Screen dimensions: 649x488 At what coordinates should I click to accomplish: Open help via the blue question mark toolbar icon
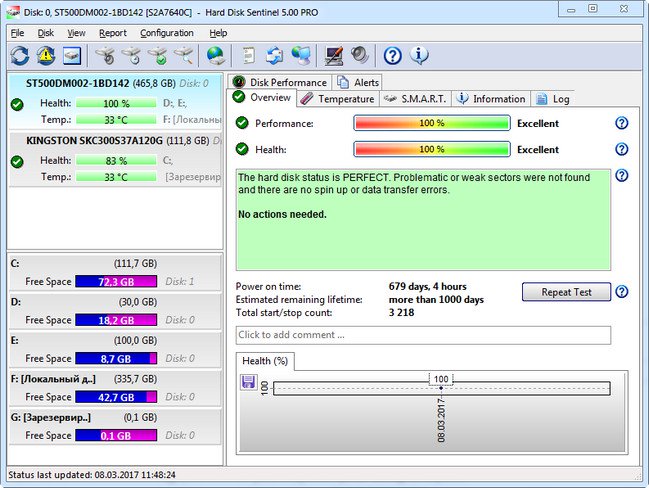coord(393,55)
